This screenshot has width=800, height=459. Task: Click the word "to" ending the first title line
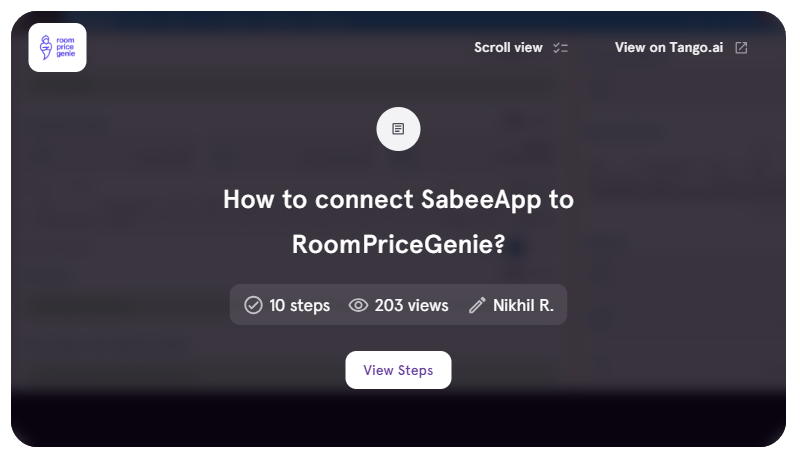pyautogui.click(x=561, y=199)
